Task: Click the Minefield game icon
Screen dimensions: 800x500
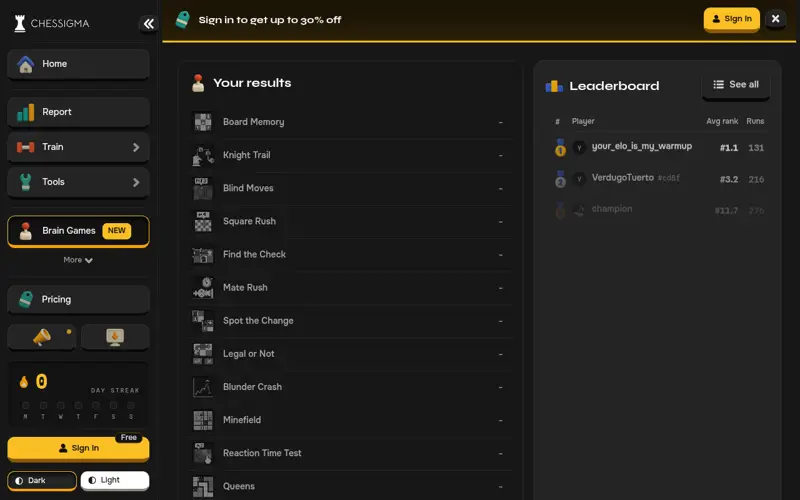Action: tap(203, 421)
